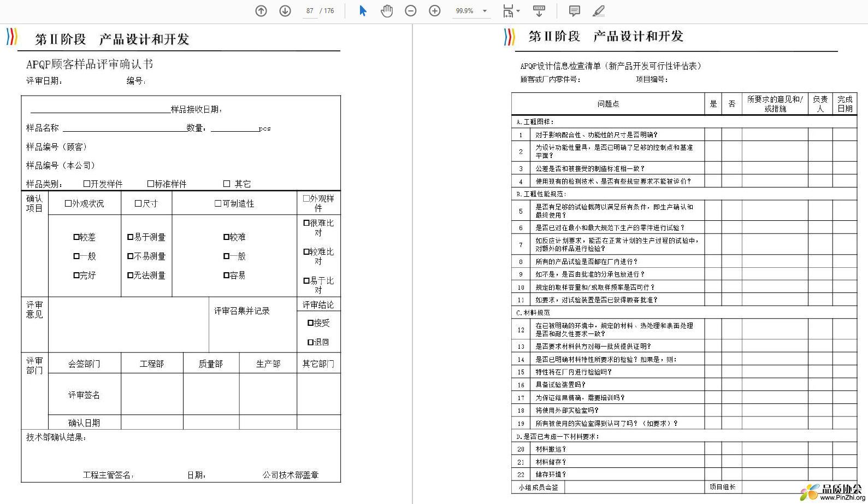Screen dimensions: 868x504
Task: Click the 生产部 column header
Action: pos(268,364)
